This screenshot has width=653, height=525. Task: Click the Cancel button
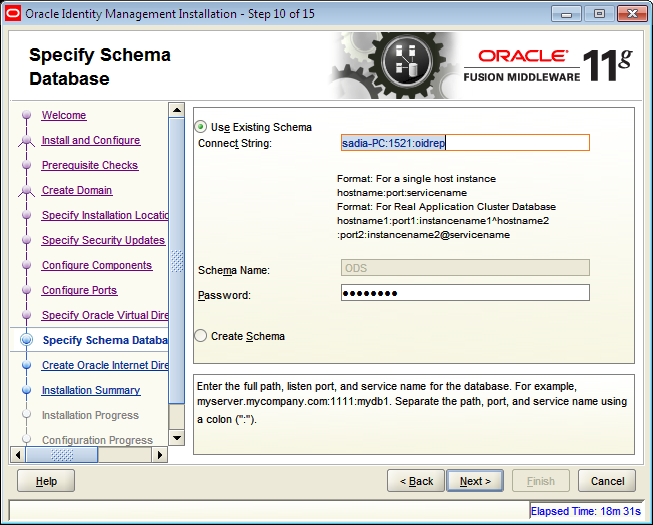pyautogui.click(x=607, y=481)
